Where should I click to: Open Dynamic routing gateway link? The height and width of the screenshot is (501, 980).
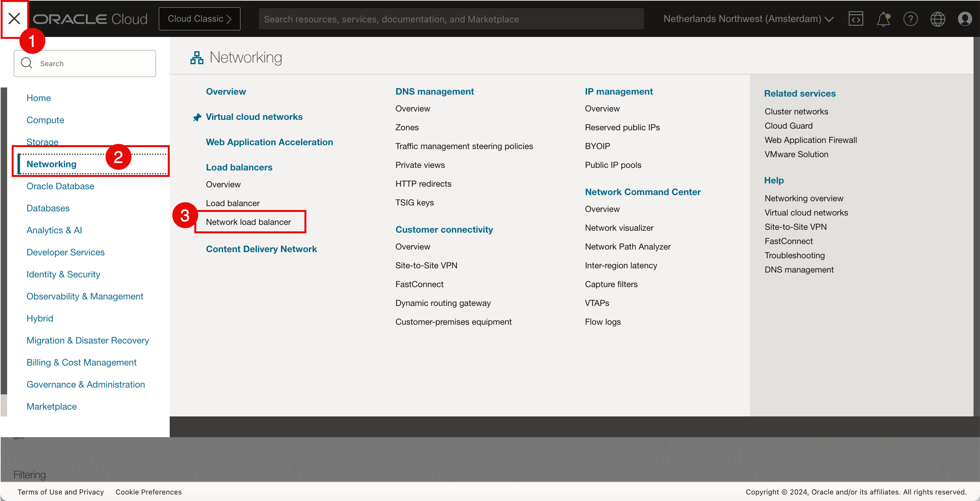443,303
